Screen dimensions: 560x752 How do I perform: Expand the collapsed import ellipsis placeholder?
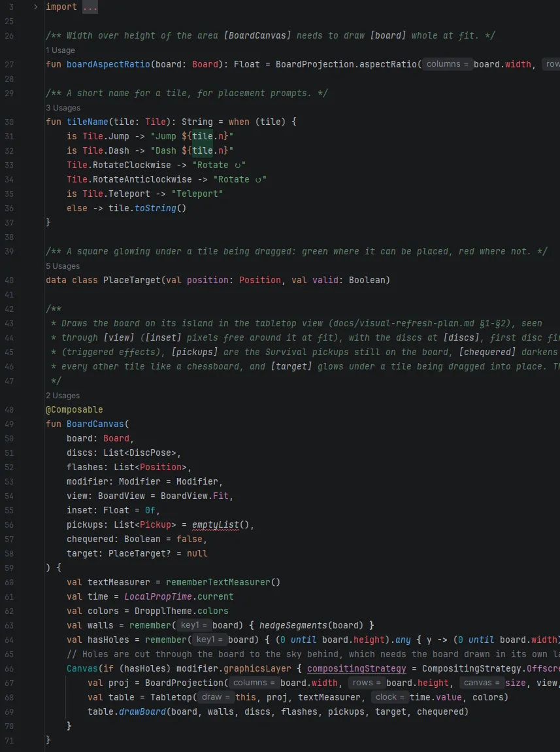[90, 7]
